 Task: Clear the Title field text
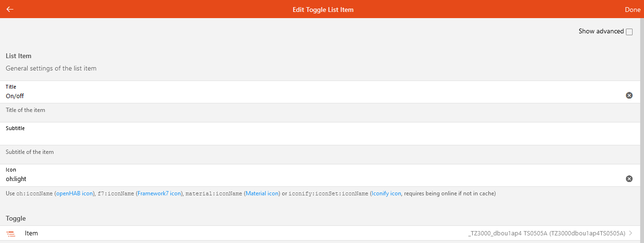tap(629, 96)
